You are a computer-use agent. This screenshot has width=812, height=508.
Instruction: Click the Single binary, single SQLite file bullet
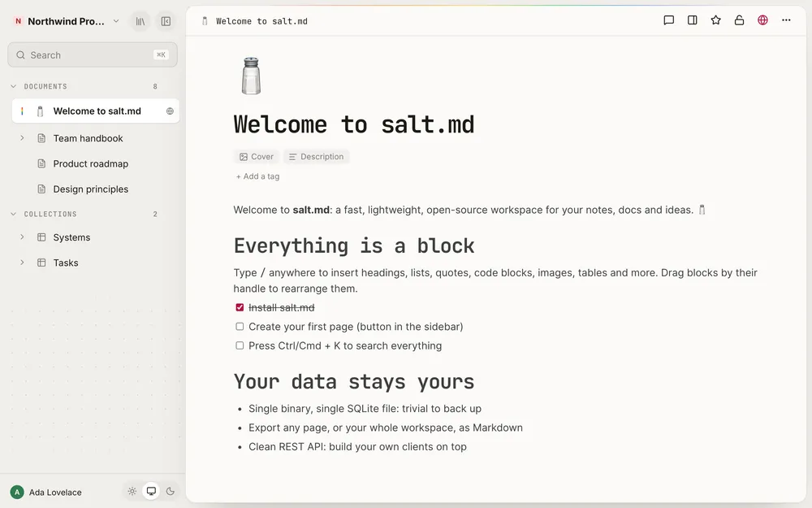coord(365,409)
